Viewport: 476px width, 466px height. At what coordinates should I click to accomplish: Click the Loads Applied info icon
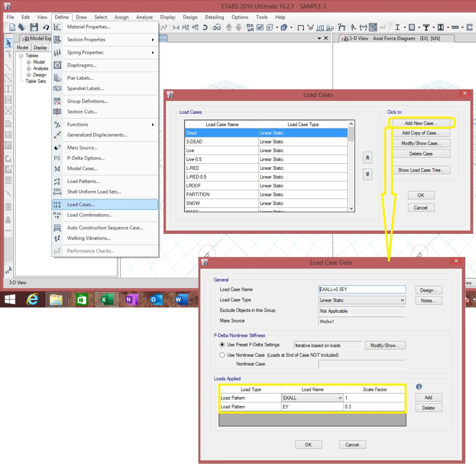[419, 386]
